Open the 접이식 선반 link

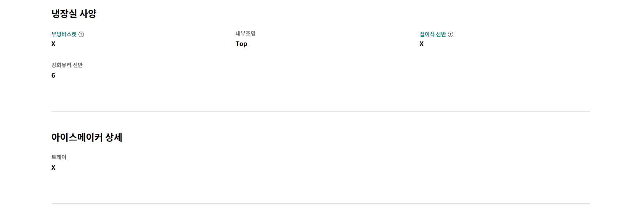click(433, 34)
